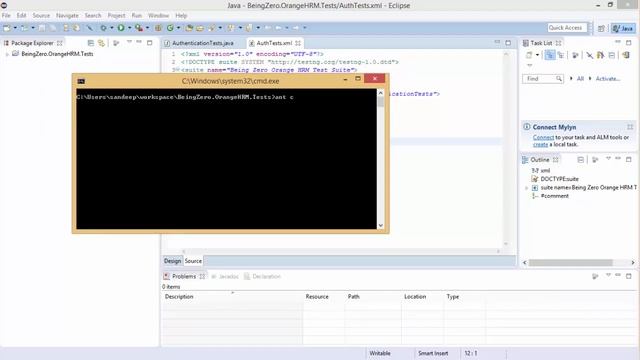
Task: Click in the Task List Find field
Action: [x=542, y=78]
